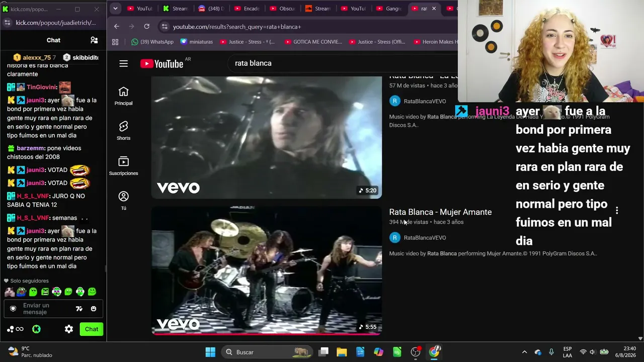Insert the cat emote from quick emotes
Viewport: 644px width, 362px height.
tap(10, 292)
